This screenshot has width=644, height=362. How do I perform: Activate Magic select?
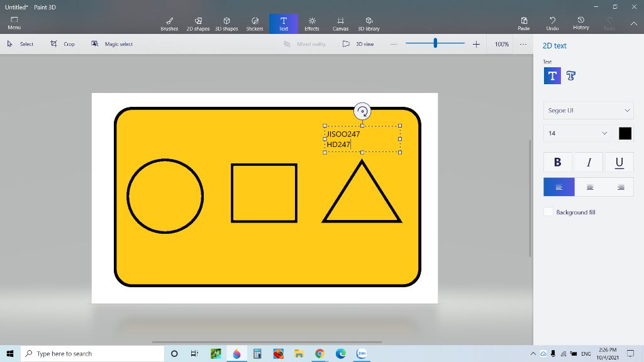tap(112, 44)
